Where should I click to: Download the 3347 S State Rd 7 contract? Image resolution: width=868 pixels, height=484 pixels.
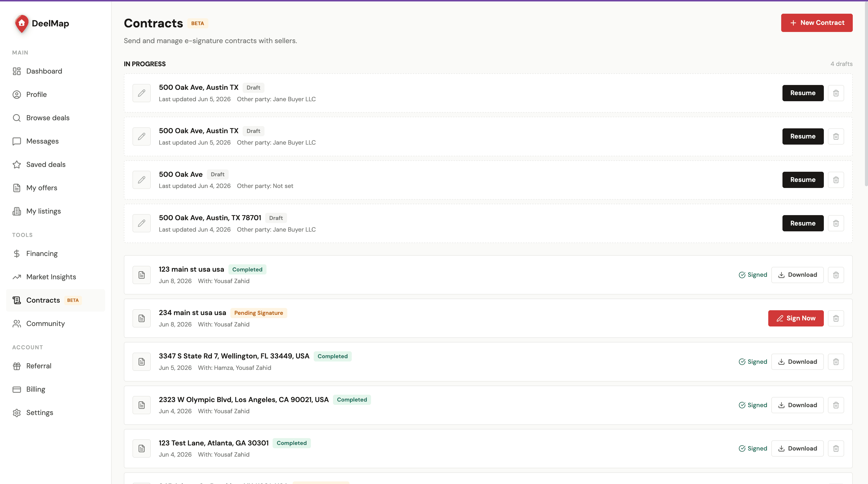[x=797, y=362]
